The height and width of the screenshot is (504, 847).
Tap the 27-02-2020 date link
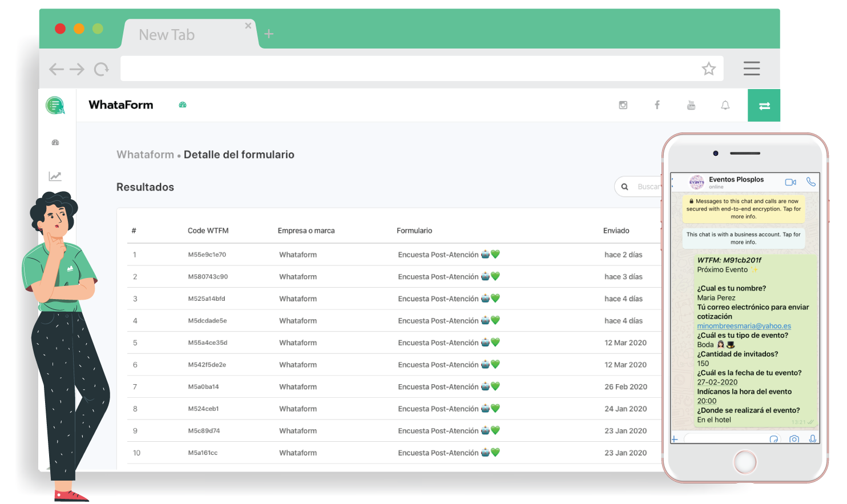pyautogui.click(x=717, y=382)
